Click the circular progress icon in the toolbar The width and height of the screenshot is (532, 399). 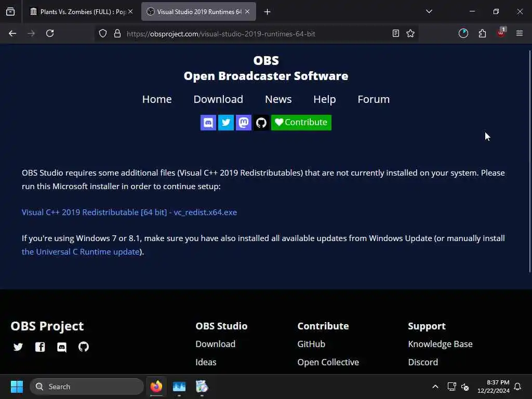pos(463,33)
